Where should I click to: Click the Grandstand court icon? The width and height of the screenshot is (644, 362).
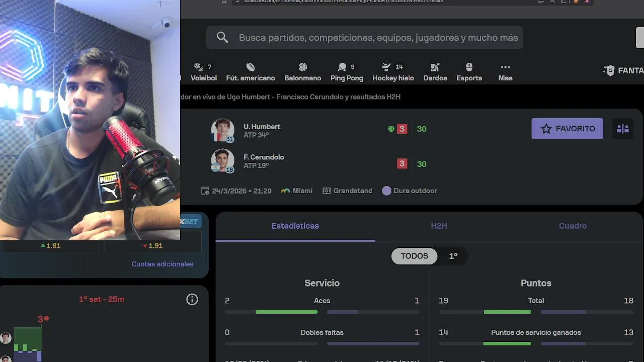(327, 191)
